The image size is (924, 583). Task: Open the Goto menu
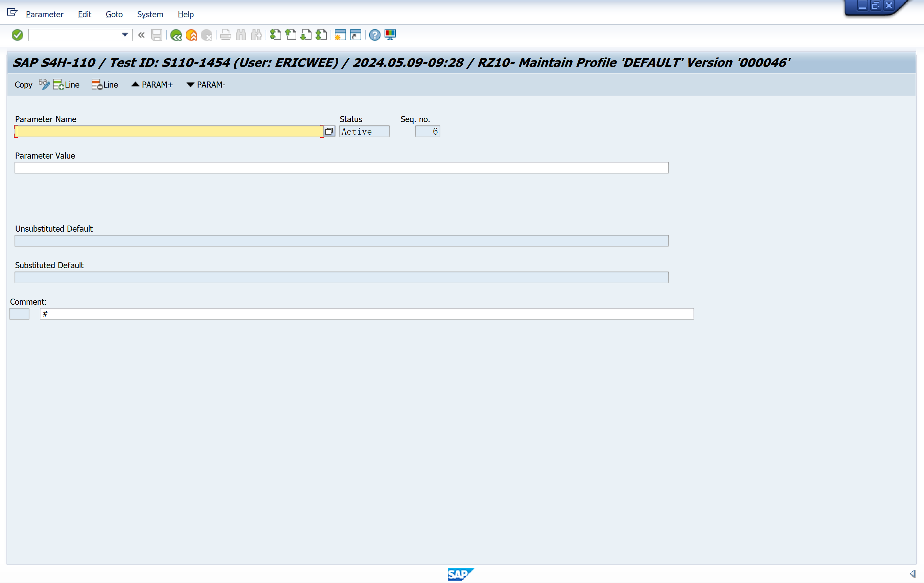click(x=114, y=14)
